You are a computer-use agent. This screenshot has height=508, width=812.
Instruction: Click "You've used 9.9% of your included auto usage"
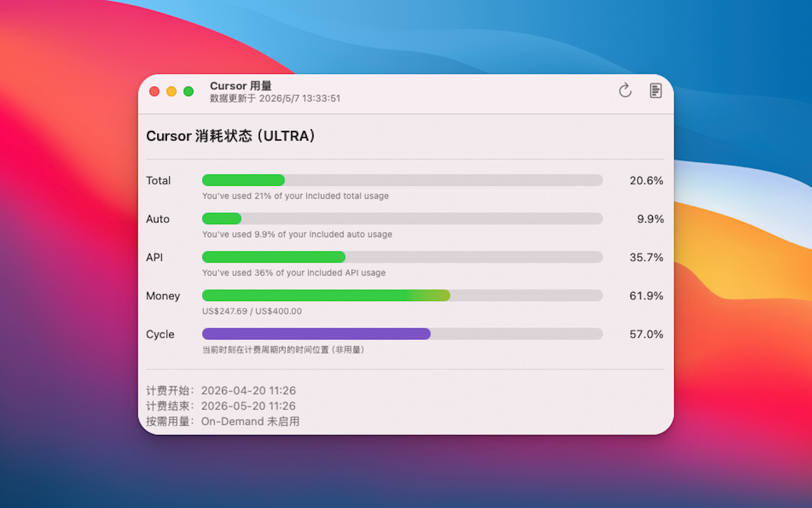click(x=297, y=234)
